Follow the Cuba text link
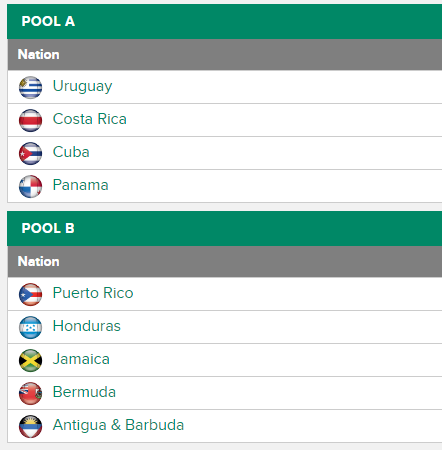The width and height of the screenshot is (442, 450). 71,152
